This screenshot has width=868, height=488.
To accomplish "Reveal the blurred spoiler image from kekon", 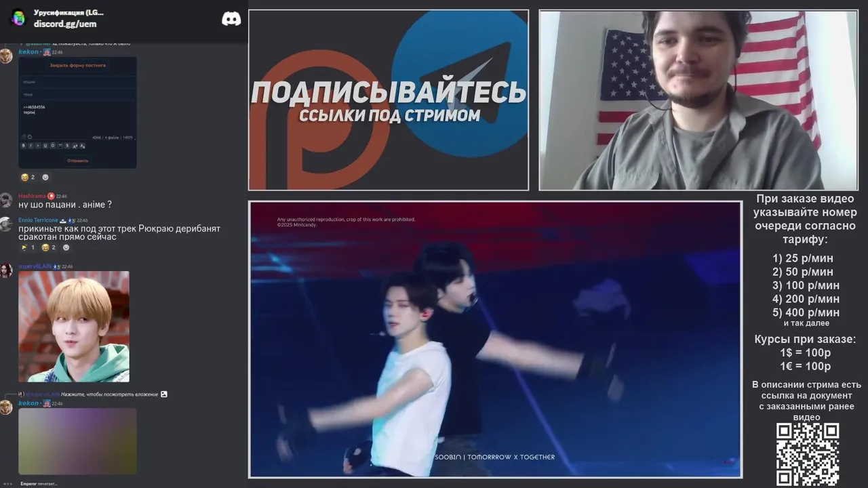I will point(77,441).
